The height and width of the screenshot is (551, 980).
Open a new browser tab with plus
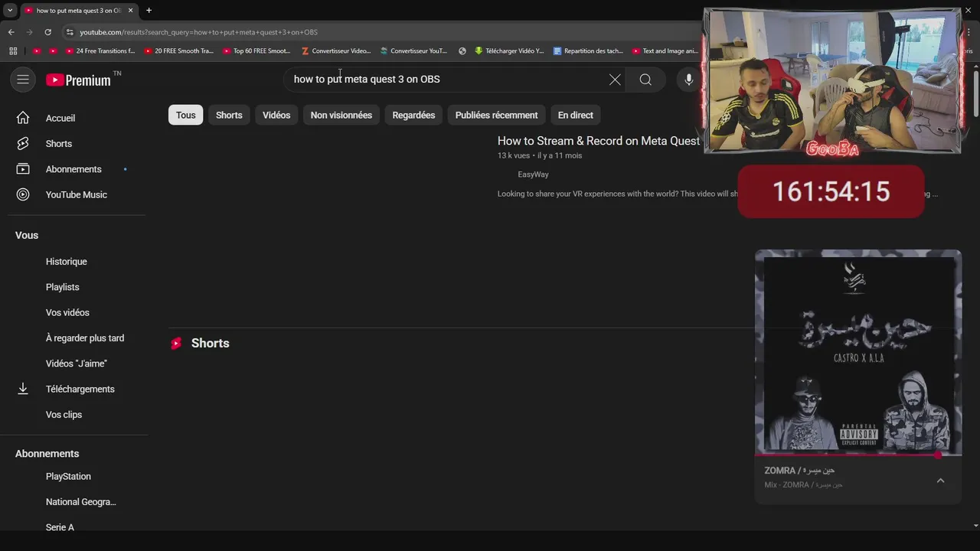click(149, 10)
